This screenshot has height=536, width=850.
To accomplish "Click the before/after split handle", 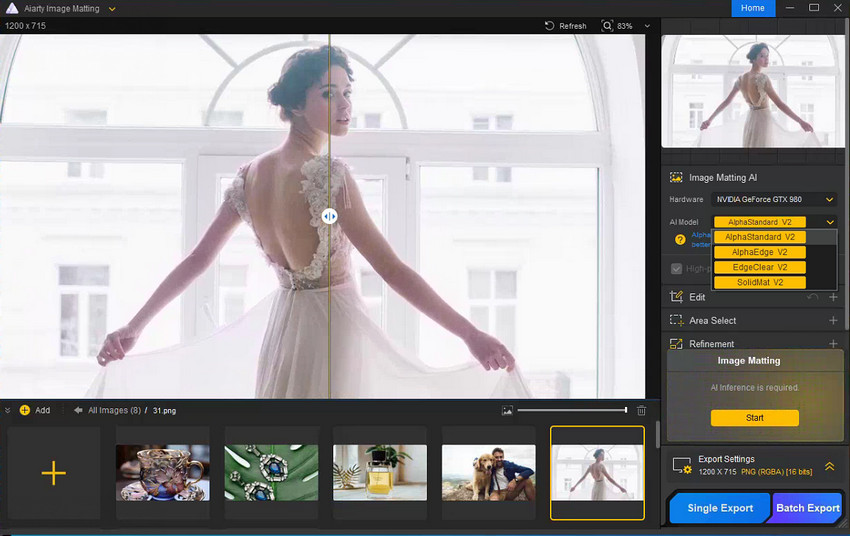I will coord(329,216).
